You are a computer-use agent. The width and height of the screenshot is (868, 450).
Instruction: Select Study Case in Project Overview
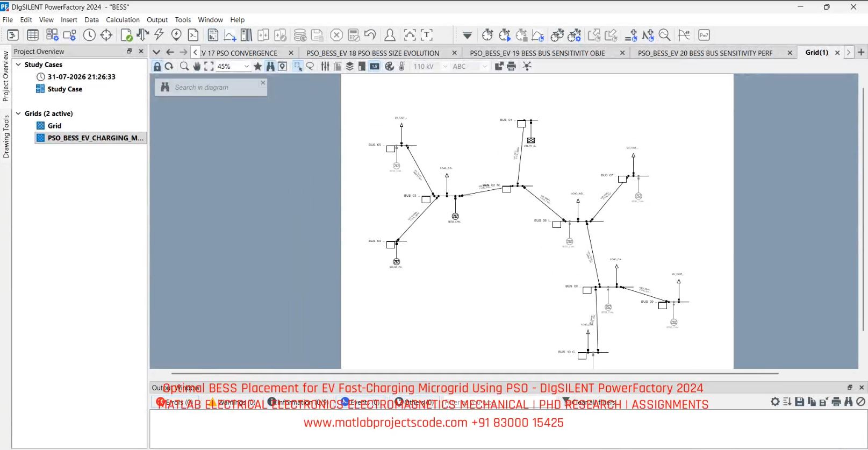[x=64, y=89]
